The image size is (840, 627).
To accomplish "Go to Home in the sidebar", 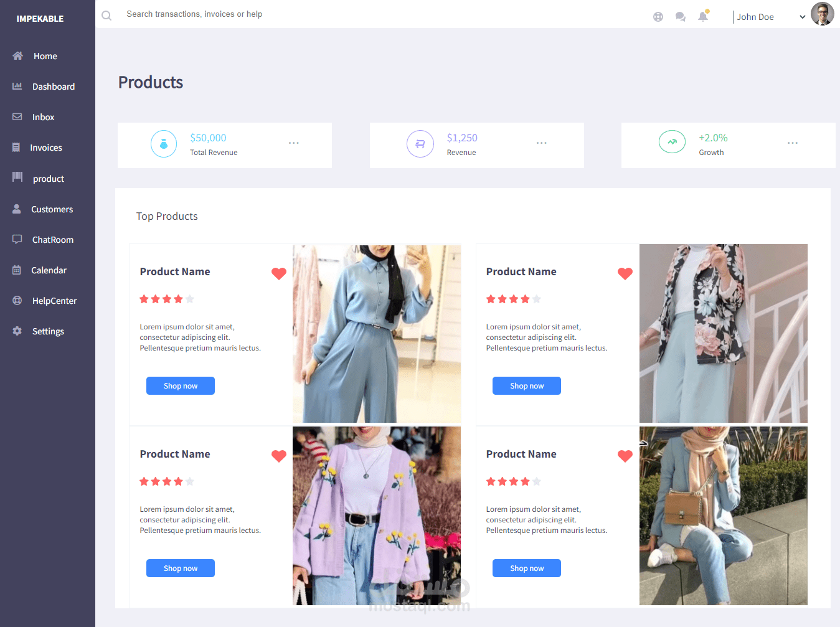I will (45, 56).
